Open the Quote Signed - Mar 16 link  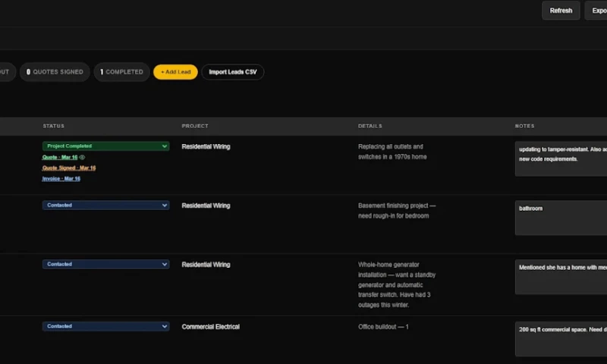click(69, 168)
